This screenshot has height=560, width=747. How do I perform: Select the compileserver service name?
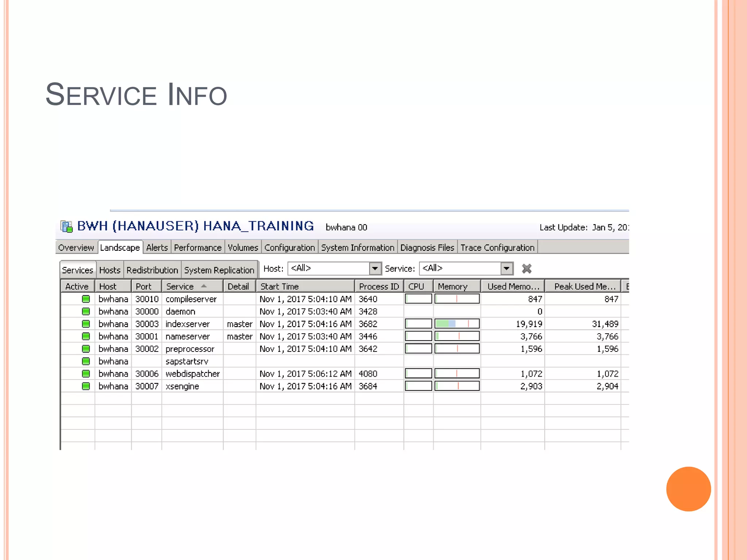pos(191,299)
